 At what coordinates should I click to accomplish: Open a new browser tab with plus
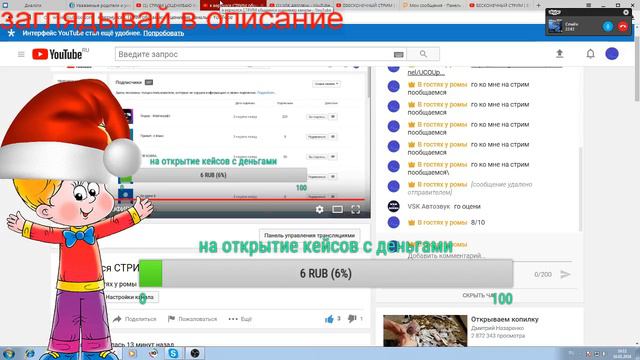click(538, 5)
